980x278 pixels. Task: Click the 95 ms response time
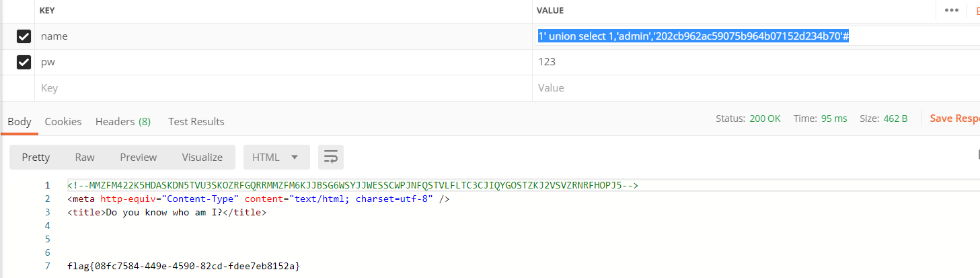(x=834, y=118)
